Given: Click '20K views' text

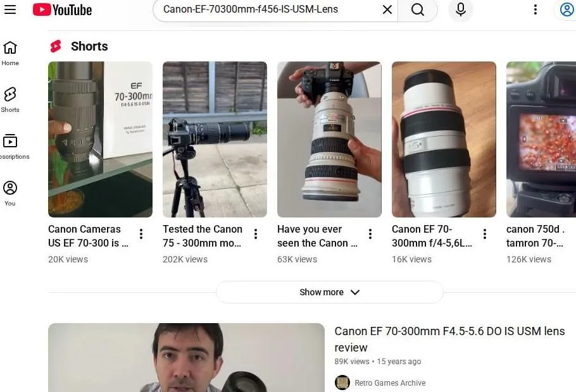Looking at the screenshot, I should point(68,259).
